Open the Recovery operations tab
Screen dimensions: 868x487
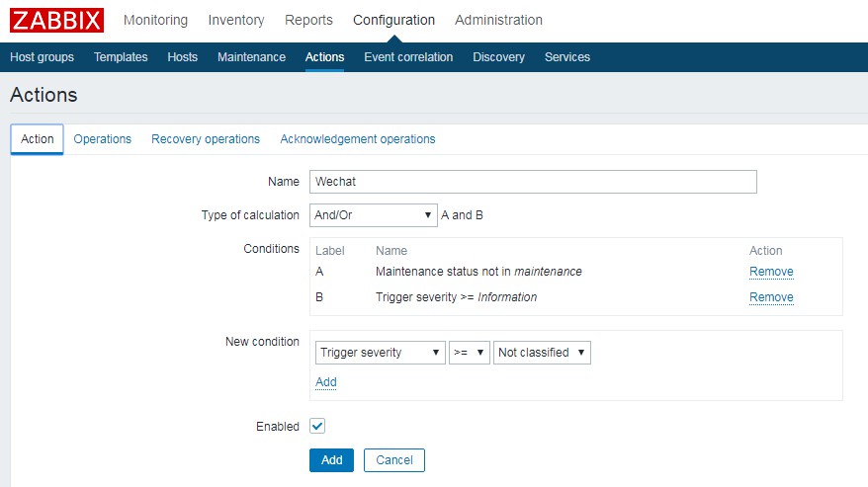pos(206,139)
